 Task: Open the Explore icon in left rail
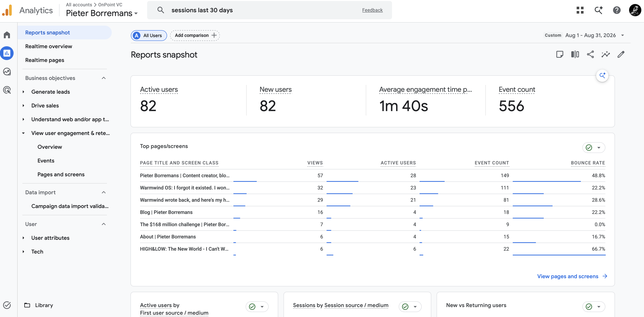pos(7,72)
